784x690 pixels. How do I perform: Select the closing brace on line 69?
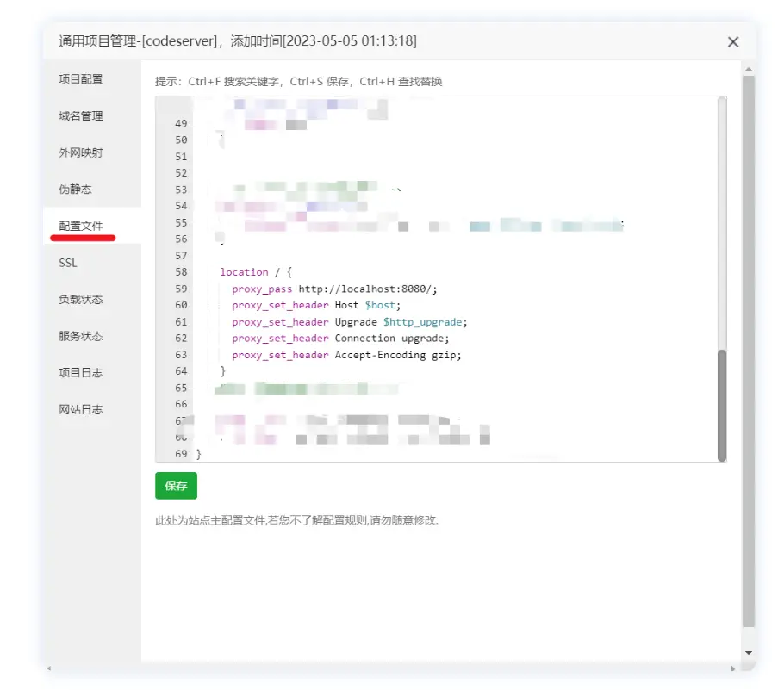click(x=199, y=454)
